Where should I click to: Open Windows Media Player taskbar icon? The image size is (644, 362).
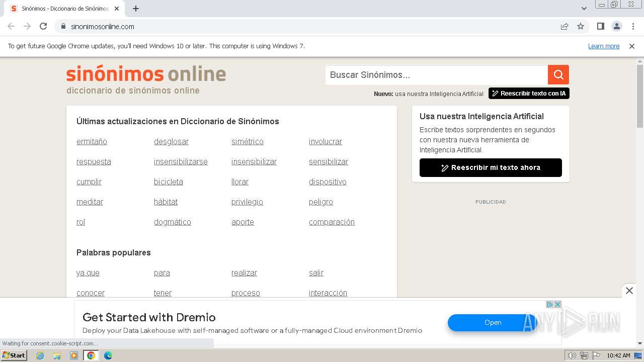[x=74, y=355]
